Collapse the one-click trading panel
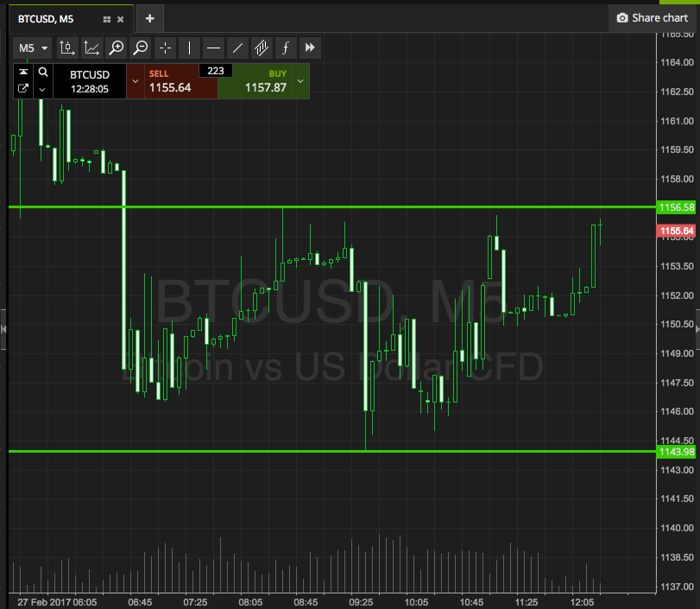 point(23,72)
